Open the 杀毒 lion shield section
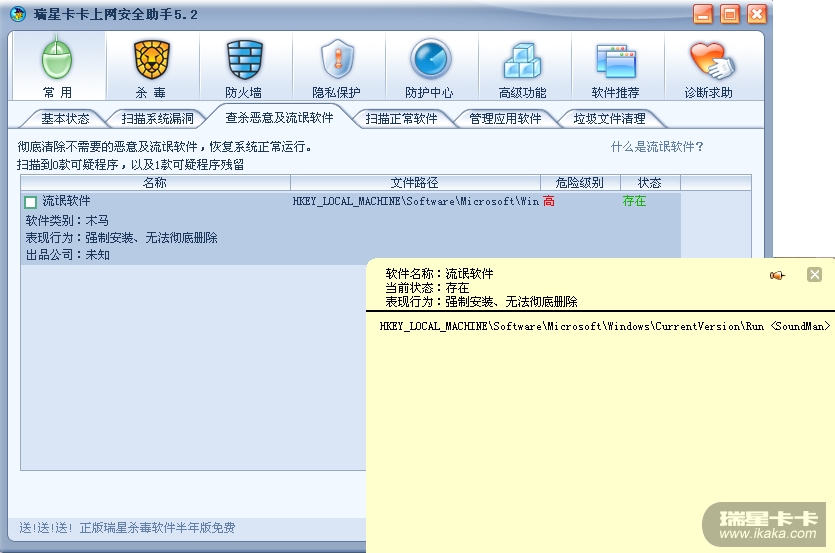 click(x=151, y=66)
